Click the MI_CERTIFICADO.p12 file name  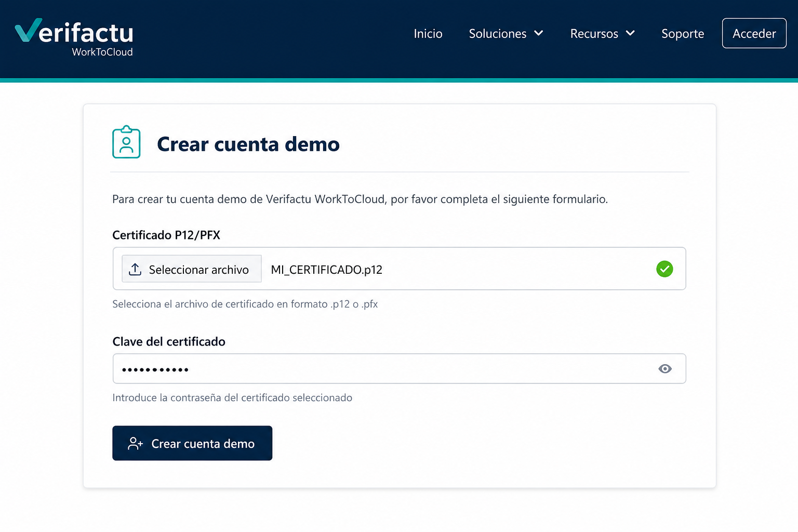[326, 270]
